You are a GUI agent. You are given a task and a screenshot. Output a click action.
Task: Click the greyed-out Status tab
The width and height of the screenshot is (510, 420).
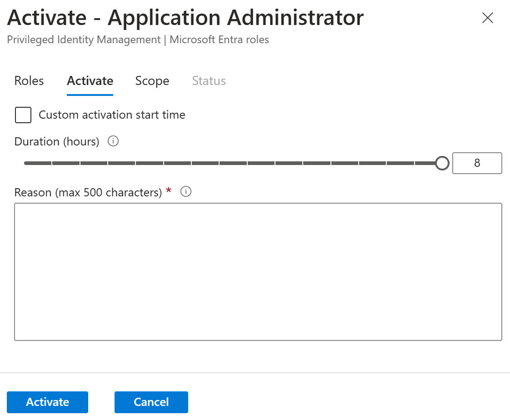click(x=209, y=81)
